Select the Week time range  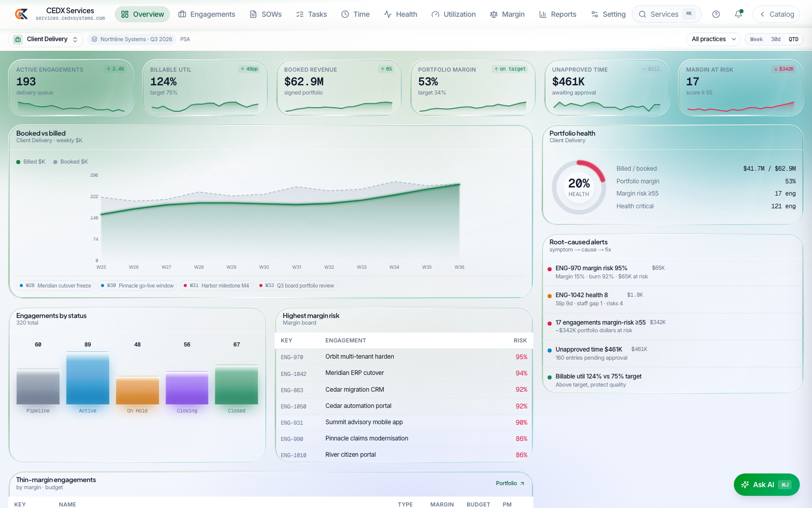[x=756, y=39]
